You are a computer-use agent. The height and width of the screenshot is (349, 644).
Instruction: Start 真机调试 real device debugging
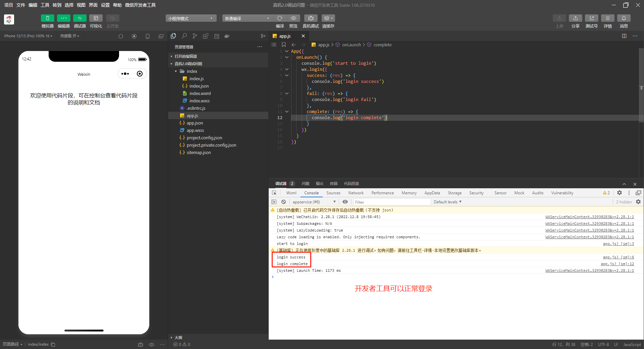tap(311, 18)
